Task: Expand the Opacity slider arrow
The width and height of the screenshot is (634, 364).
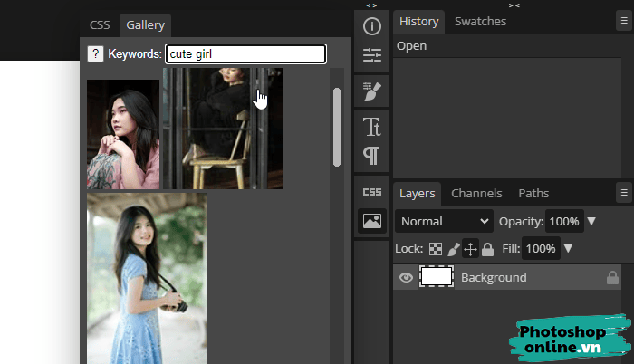Action: point(591,221)
